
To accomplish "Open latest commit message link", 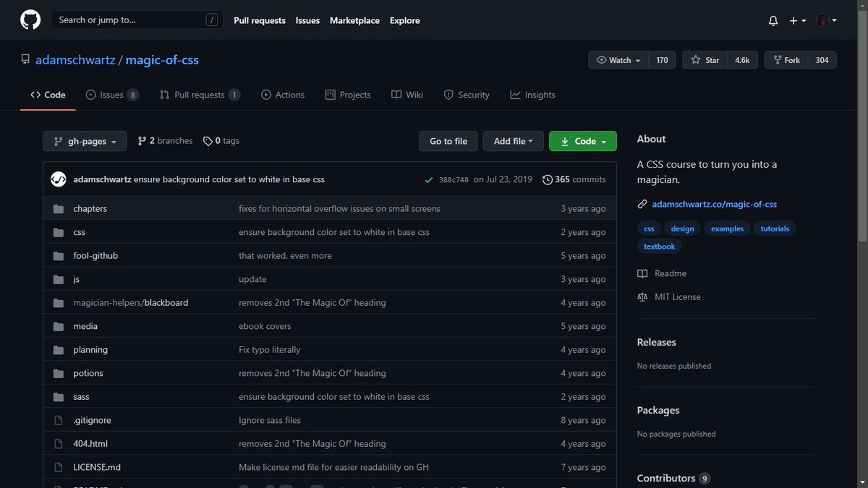I will (229, 179).
